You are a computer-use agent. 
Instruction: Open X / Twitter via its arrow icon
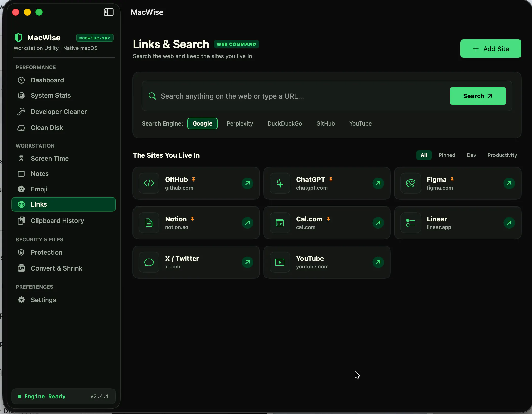point(248,262)
